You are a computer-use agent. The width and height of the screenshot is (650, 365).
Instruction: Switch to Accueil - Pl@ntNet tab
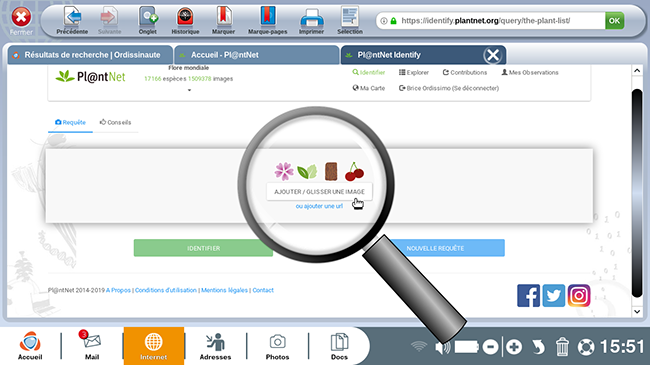tap(257, 55)
